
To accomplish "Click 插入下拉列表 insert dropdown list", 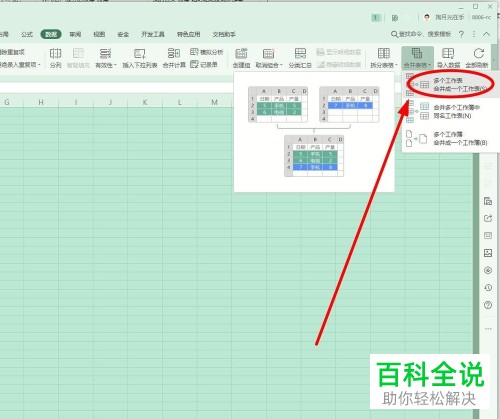I will [140, 58].
